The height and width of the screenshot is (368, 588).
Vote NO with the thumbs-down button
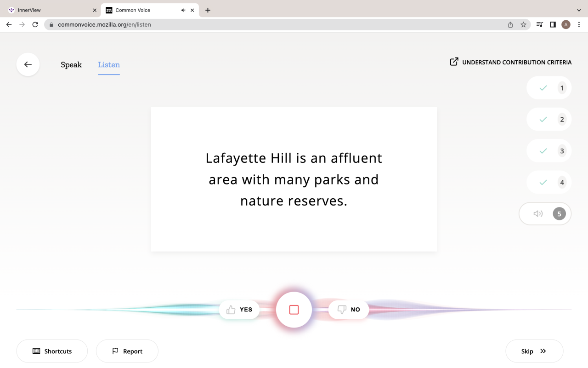click(349, 310)
